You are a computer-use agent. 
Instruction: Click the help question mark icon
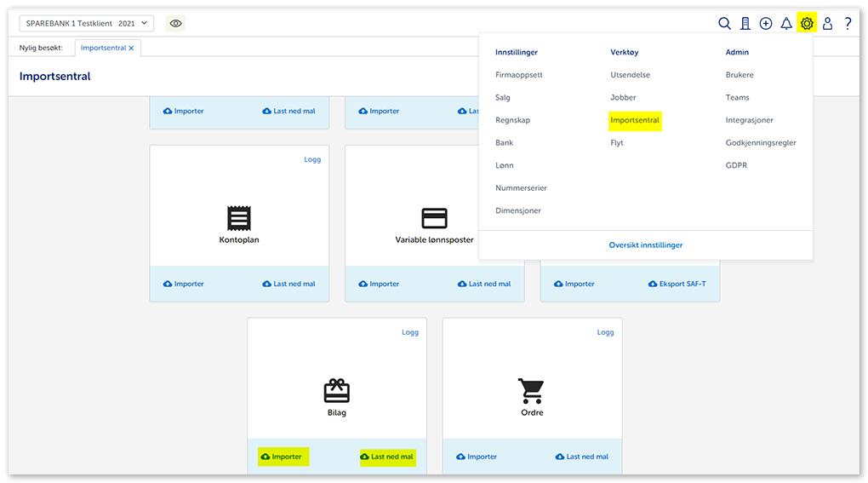tap(848, 24)
